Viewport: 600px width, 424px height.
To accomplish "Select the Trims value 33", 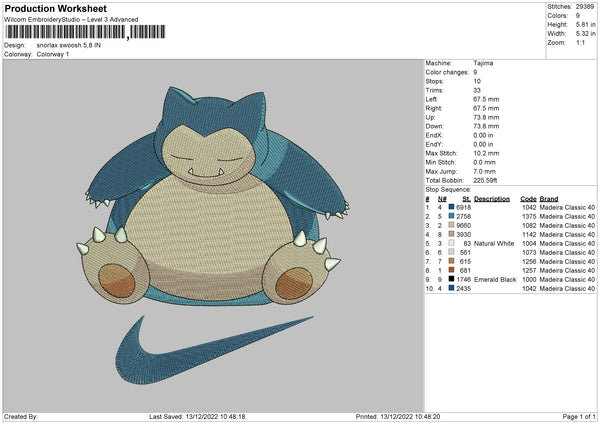I will click(x=477, y=90).
